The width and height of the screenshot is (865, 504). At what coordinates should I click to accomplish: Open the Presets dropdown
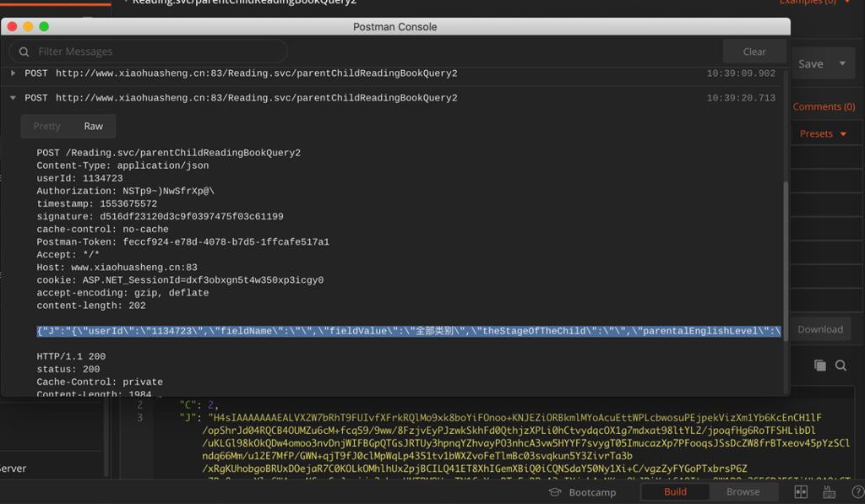click(x=823, y=134)
